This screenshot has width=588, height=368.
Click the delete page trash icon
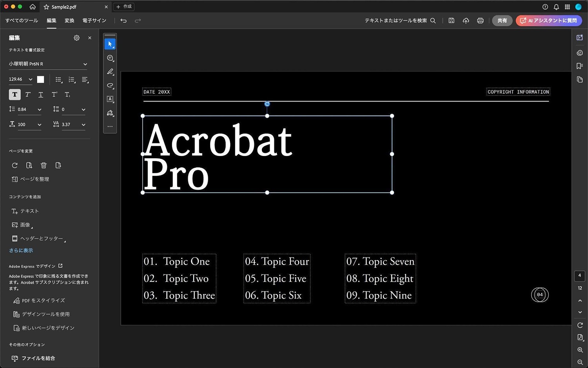(44, 165)
